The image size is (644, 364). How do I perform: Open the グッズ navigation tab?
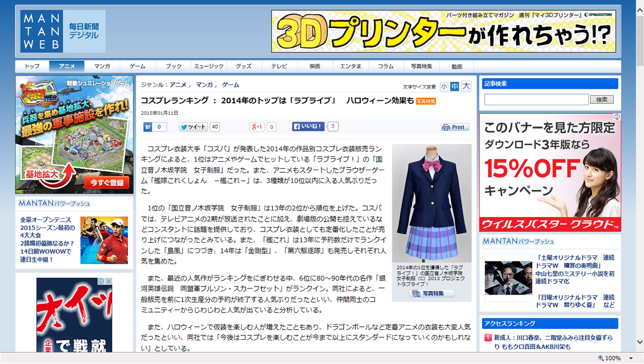coord(244,66)
